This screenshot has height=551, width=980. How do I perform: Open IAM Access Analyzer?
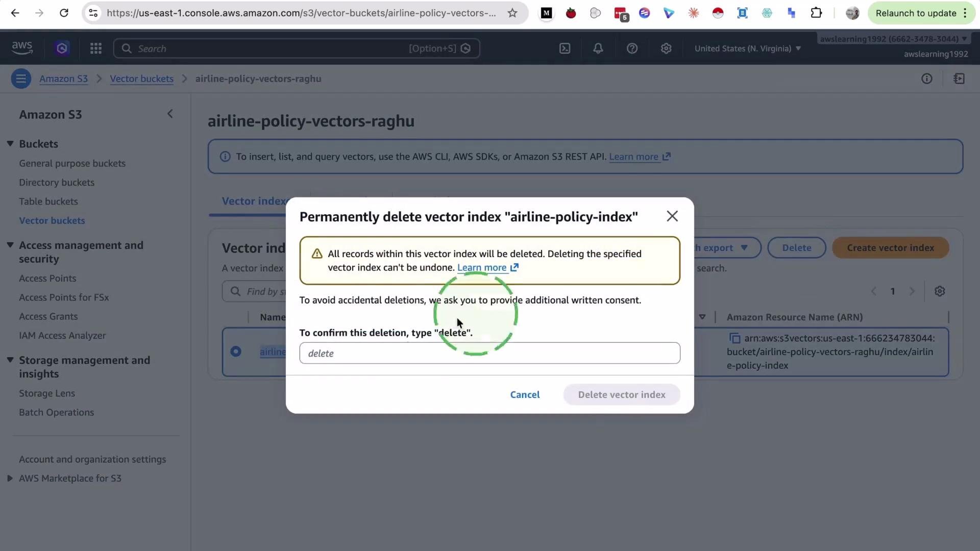click(x=62, y=335)
